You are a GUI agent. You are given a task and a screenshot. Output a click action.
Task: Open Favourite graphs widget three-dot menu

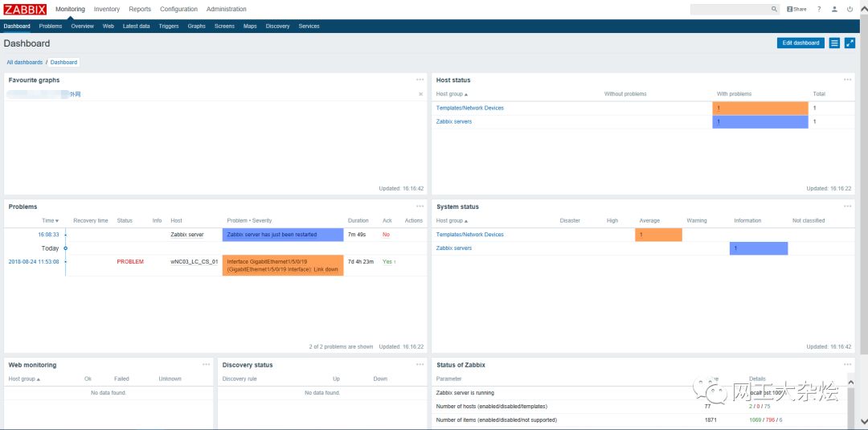(420, 80)
